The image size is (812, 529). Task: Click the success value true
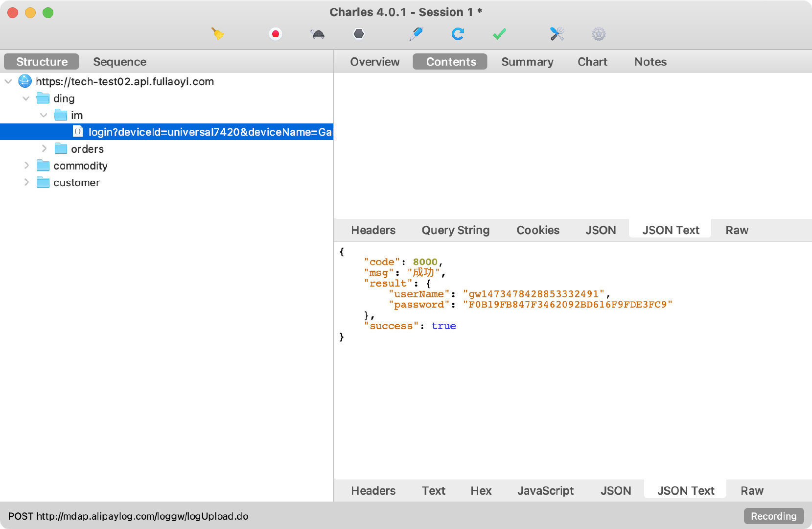(x=443, y=326)
